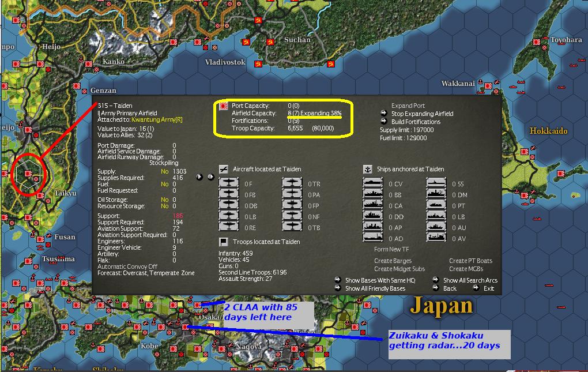Choose Create MGBs
This screenshot has height=372, width=588.
tap(466, 269)
